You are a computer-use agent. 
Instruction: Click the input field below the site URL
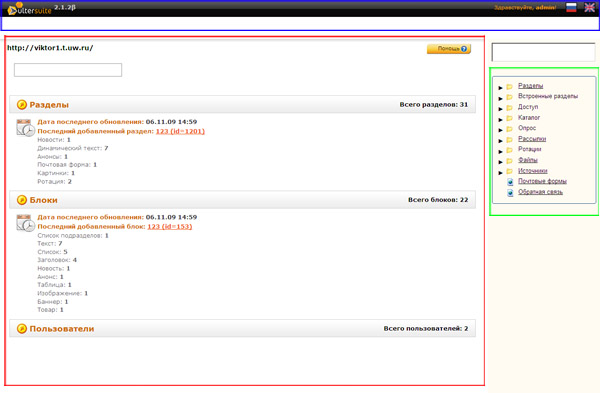68,70
